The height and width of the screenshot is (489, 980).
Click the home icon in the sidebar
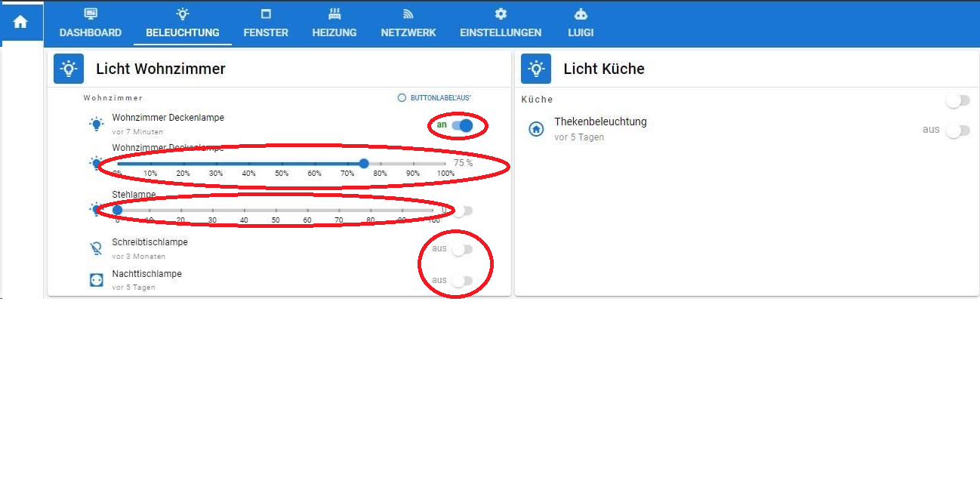pyautogui.click(x=20, y=22)
